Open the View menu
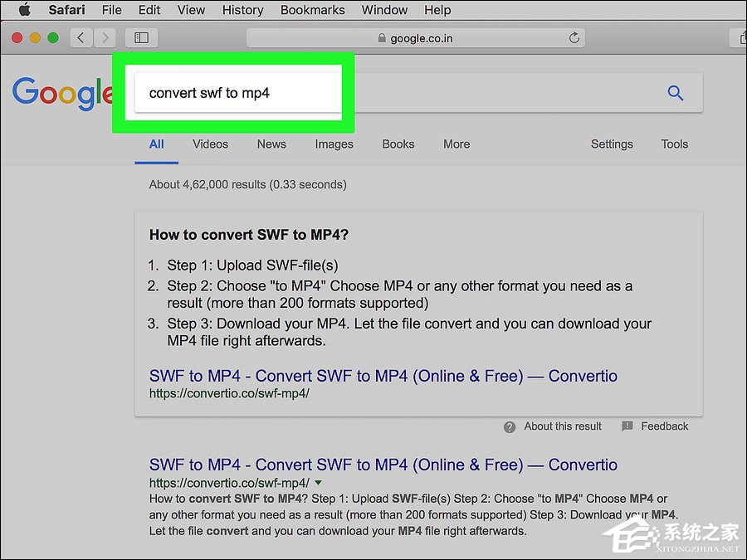The image size is (747, 560). pos(191,10)
